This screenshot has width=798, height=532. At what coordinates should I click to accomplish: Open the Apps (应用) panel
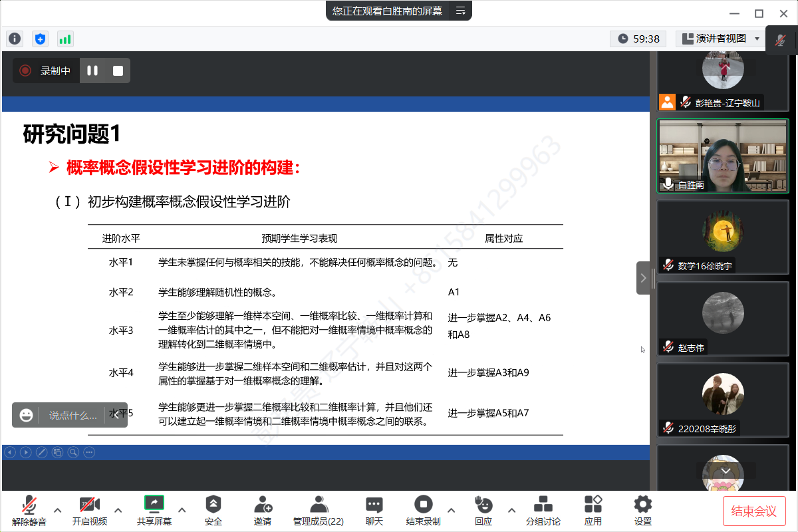(593, 511)
